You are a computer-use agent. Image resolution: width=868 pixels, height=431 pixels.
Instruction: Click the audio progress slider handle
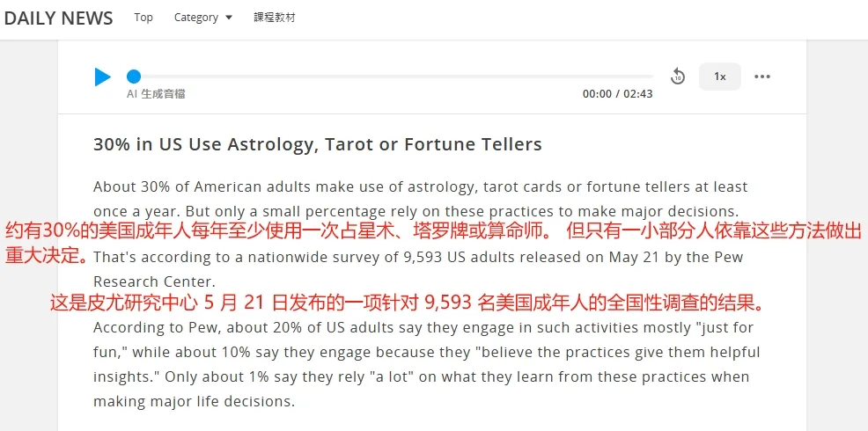click(134, 77)
